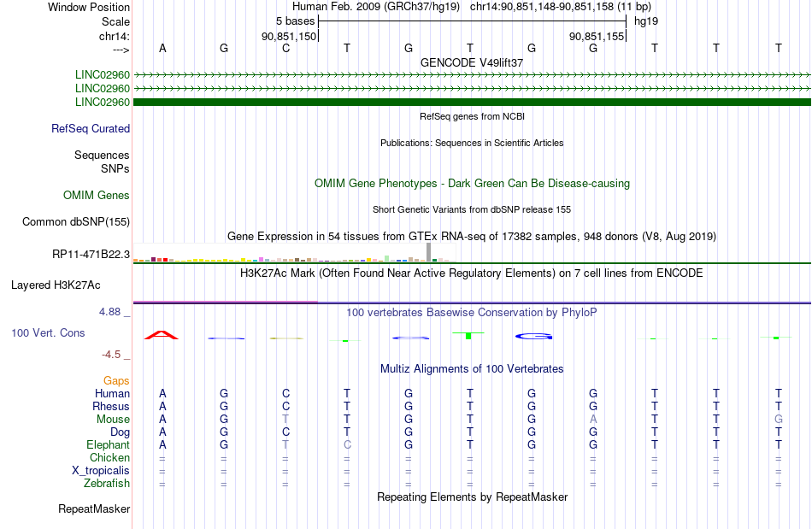Image resolution: width=812 pixels, height=529 pixels.
Task: Click the hg19 label beside the scale bar
Action: click(x=646, y=21)
